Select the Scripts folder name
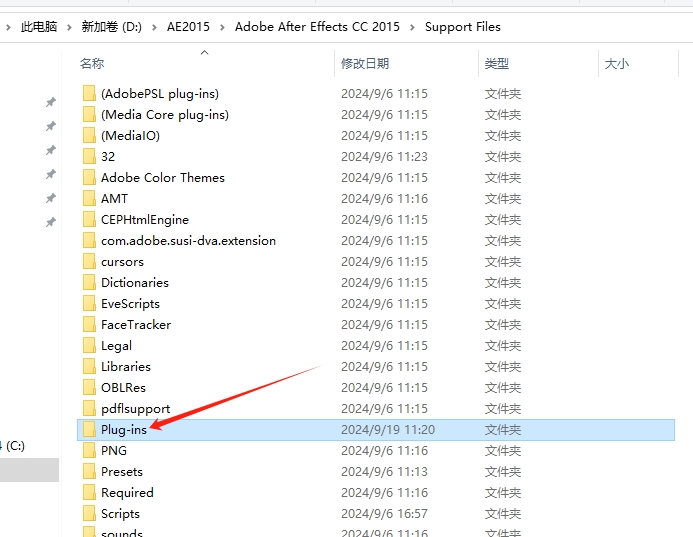 [120, 514]
